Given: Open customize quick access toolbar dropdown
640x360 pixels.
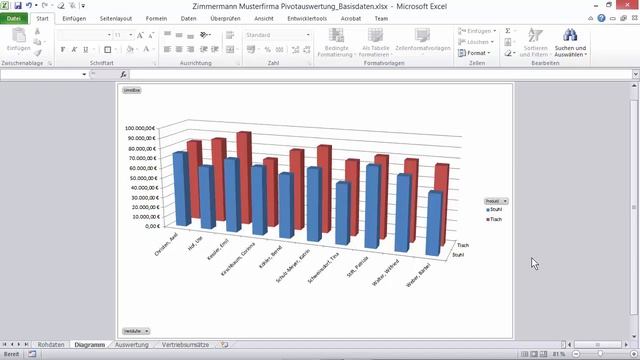Looking at the screenshot, I should 83,6.
